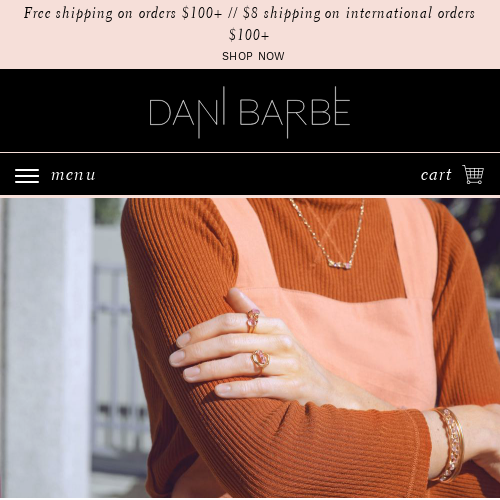
Task: Select the italic "menu" label
Action: click(73, 175)
